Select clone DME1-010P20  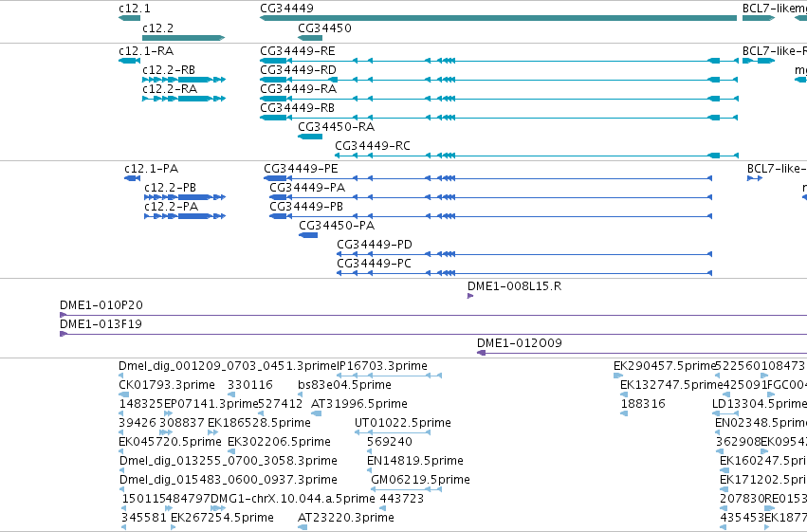(x=433, y=315)
